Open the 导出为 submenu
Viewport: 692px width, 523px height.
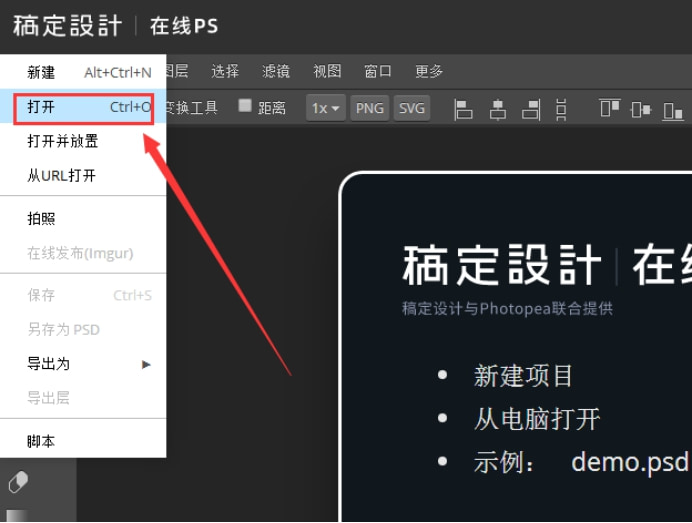(x=83, y=364)
